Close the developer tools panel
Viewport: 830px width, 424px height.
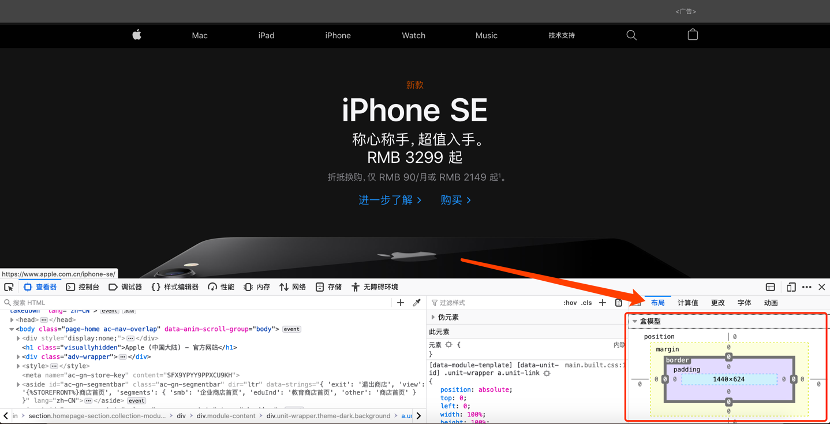pos(822,287)
